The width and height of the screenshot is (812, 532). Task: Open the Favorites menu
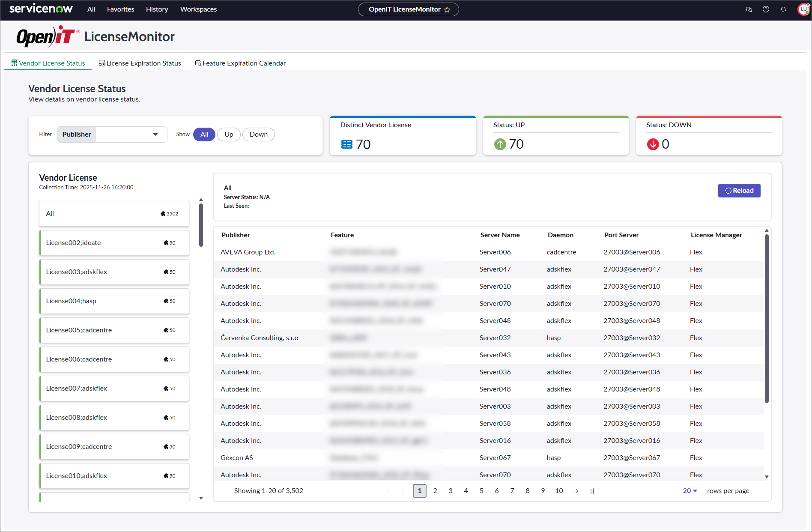[121, 9]
